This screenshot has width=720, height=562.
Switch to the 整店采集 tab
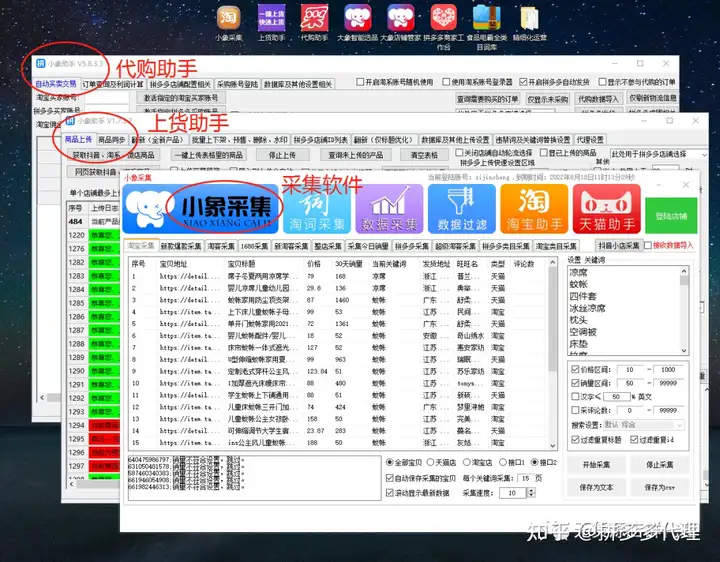pyautogui.click(x=328, y=246)
